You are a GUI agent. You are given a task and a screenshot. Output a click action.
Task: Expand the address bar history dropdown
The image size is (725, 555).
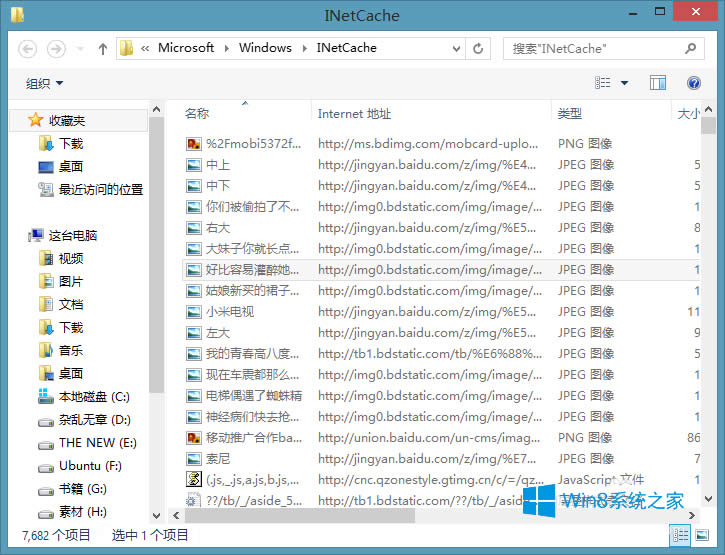point(457,48)
